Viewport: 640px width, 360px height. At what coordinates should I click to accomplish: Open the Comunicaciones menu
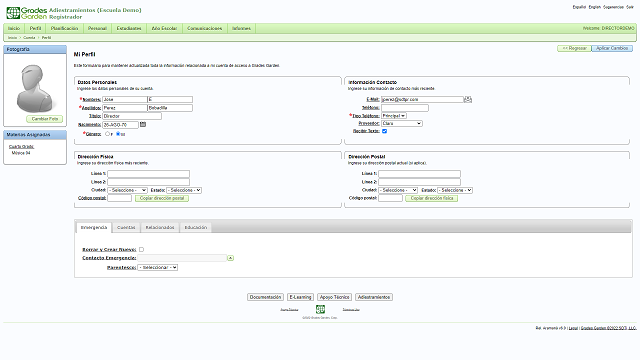(204, 28)
